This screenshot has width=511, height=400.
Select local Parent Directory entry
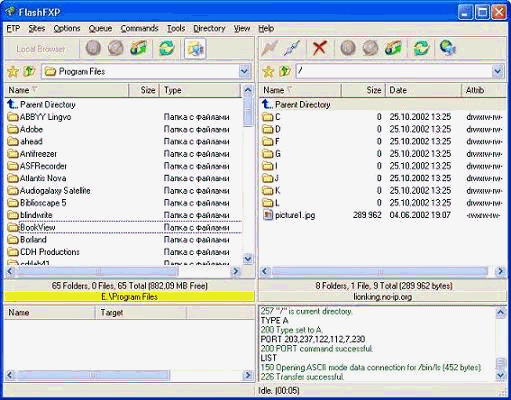(41, 105)
